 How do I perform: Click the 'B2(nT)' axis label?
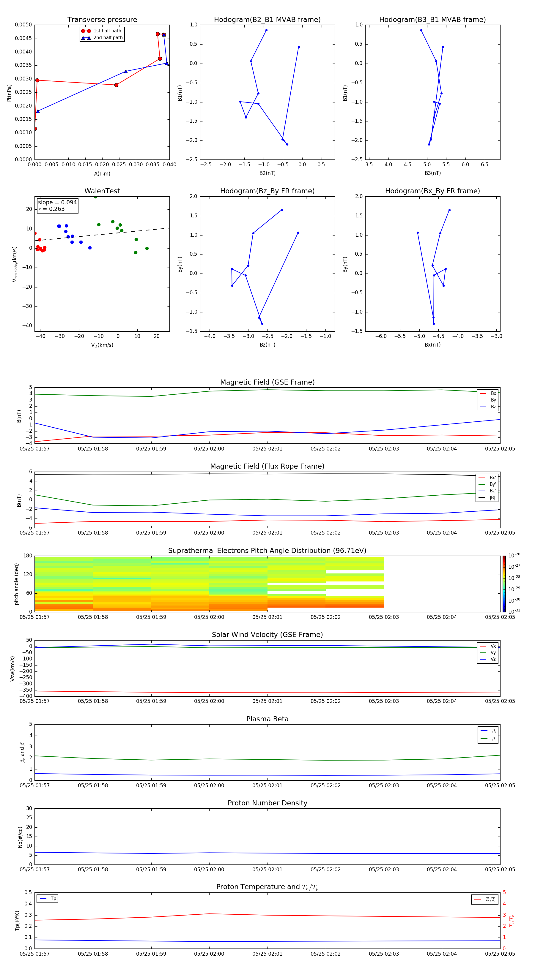(267, 173)
